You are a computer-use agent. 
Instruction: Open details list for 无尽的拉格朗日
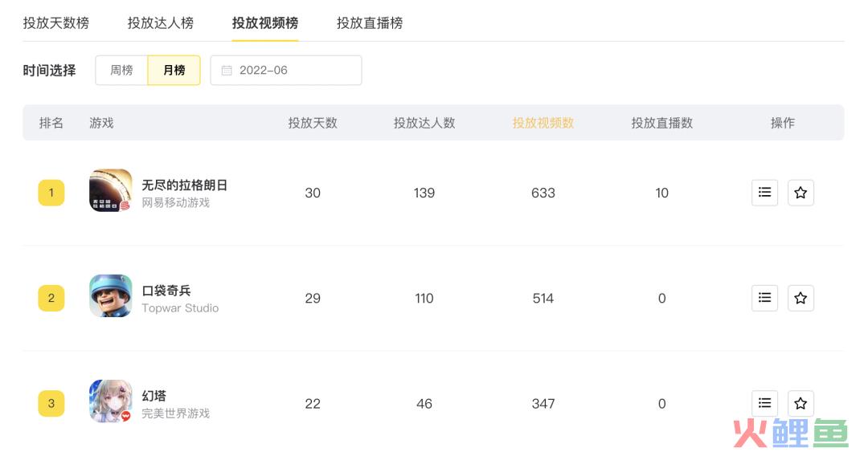click(x=764, y=193)
